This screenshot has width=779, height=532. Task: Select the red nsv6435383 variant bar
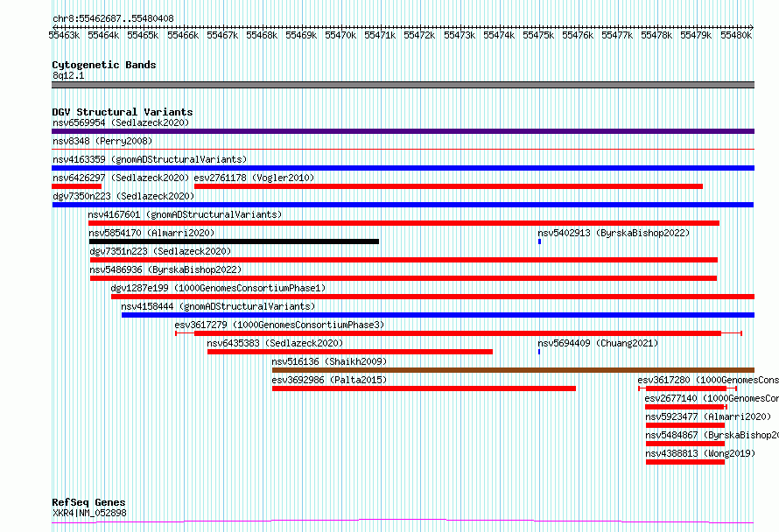[x=350, y=352]
